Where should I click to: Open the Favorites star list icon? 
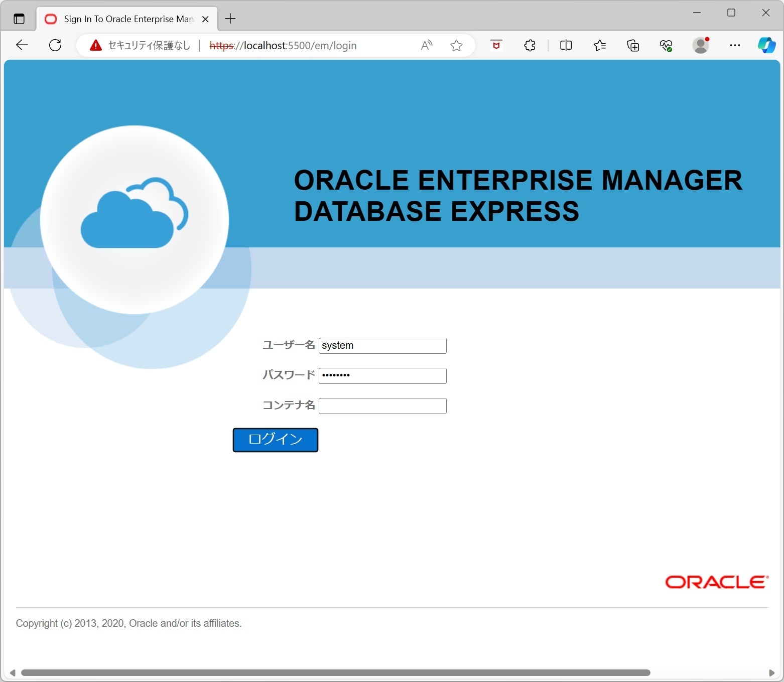(599, 45)
